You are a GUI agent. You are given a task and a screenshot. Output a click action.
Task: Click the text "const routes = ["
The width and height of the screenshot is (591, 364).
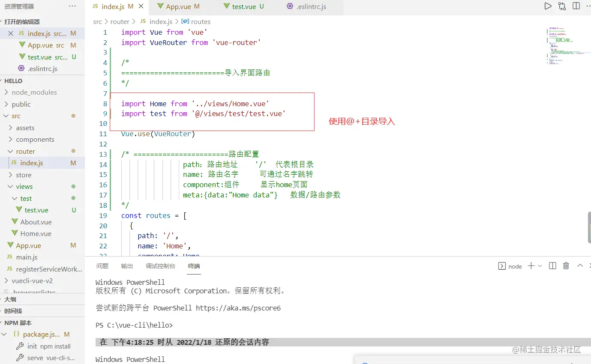(x=154, y=215)
